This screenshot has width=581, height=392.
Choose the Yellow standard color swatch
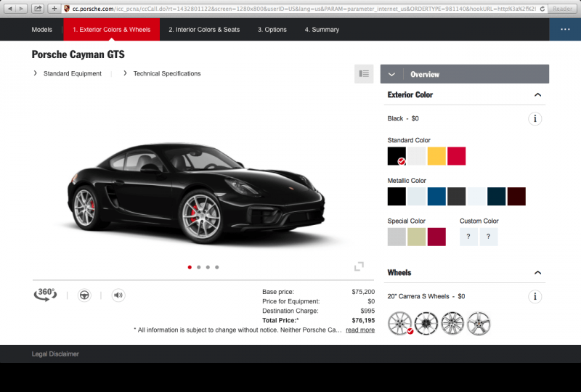(x=437, y=156)
